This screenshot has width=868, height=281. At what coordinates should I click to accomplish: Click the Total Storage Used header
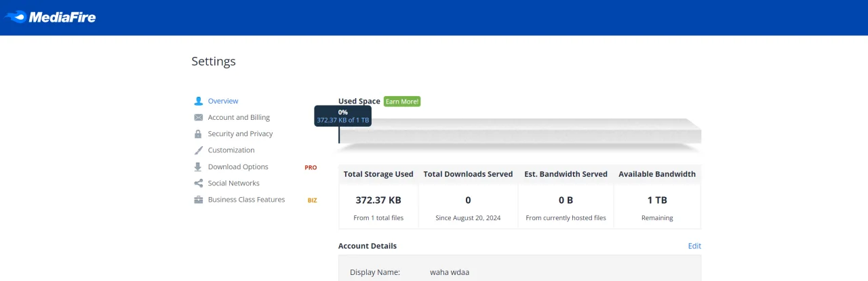378,174
